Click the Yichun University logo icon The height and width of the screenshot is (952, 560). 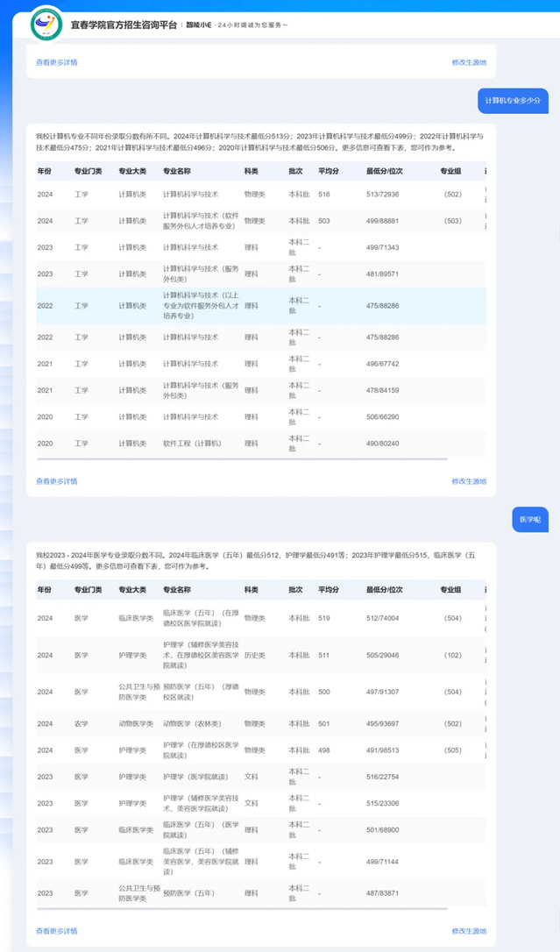coord(46,25)
